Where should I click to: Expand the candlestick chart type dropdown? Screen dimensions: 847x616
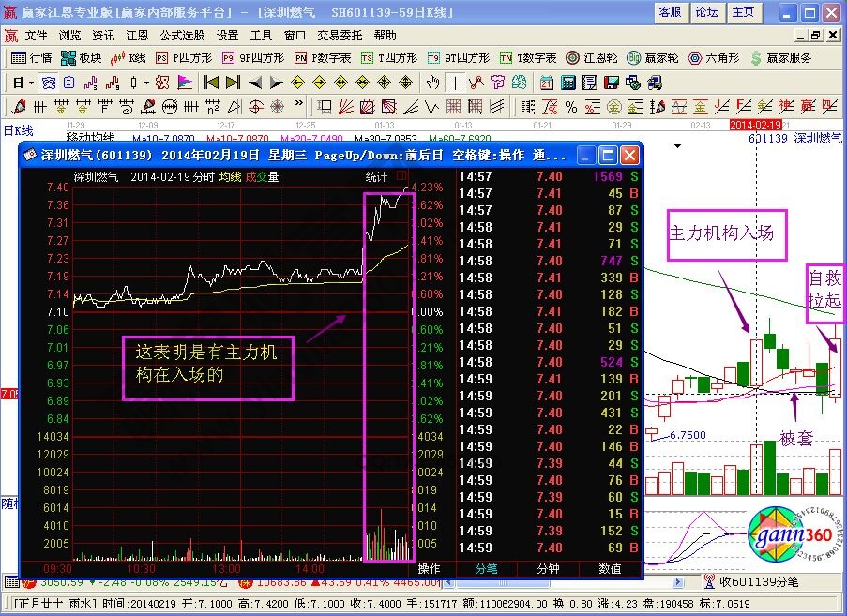tap(145, 83)
